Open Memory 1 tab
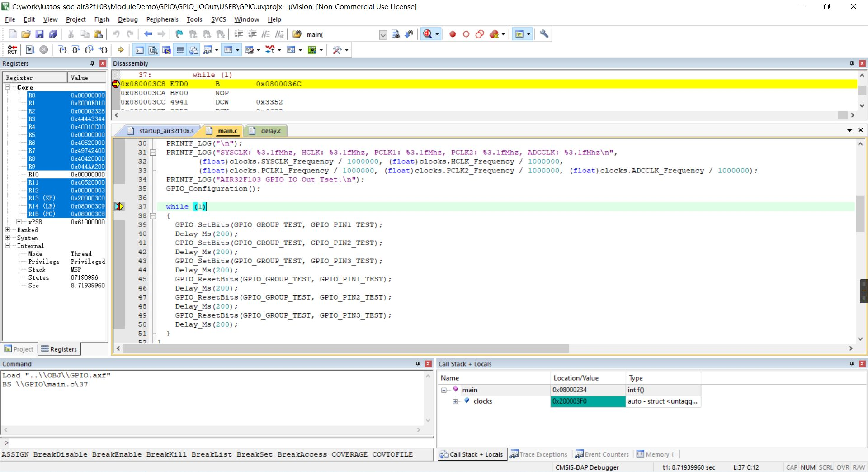This screenshot has height=472, width=868. pyautogui.click(x=655, y=454)
